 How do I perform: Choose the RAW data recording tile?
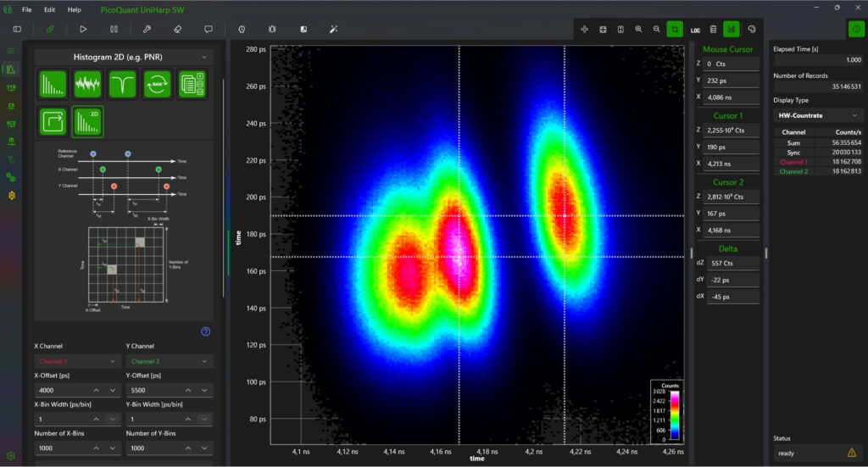click(157, 85)
